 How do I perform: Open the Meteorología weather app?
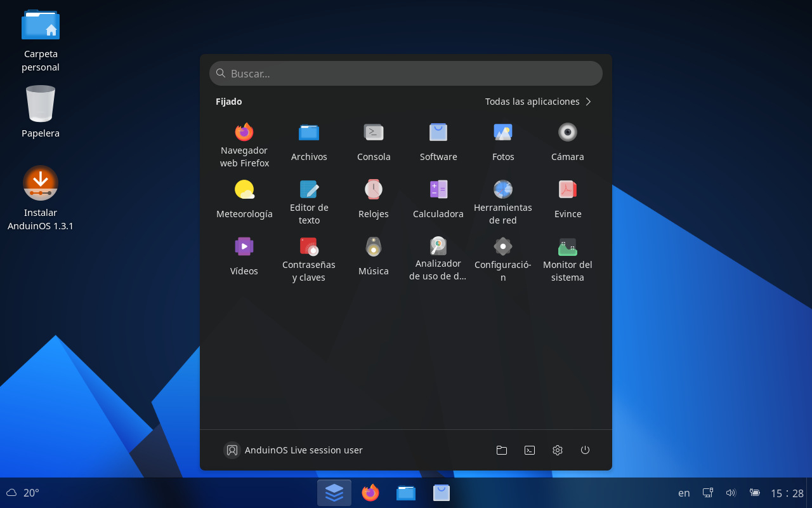click(x=244, y=200)
